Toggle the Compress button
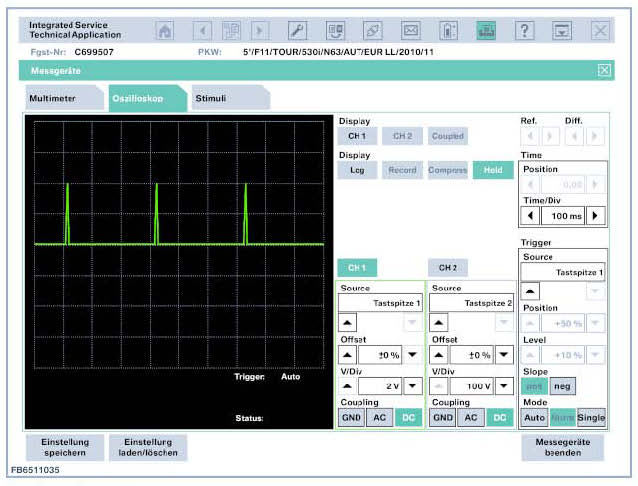 click(x=448, y=170)
